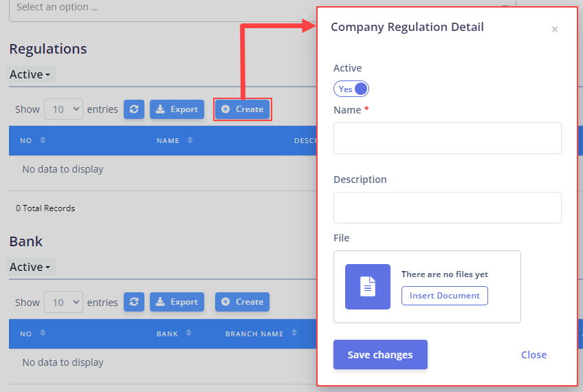Click the refresh icon in Regulations toolbar
This screenshot has height=392, width=583.
pos(134,109)
